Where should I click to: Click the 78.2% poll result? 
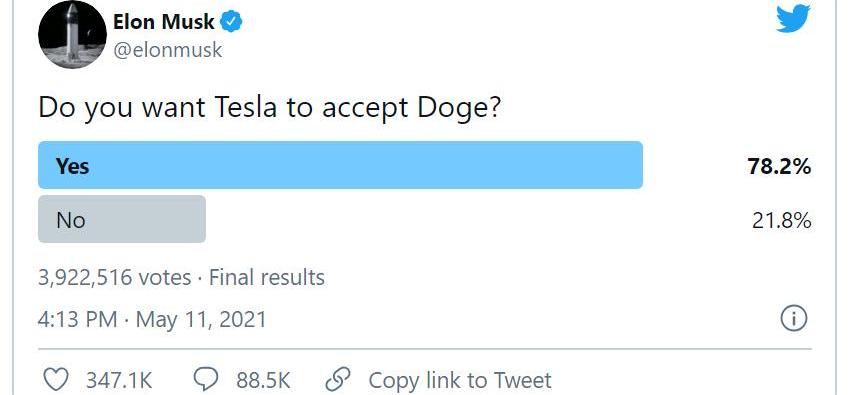click(x=779, y=167)
